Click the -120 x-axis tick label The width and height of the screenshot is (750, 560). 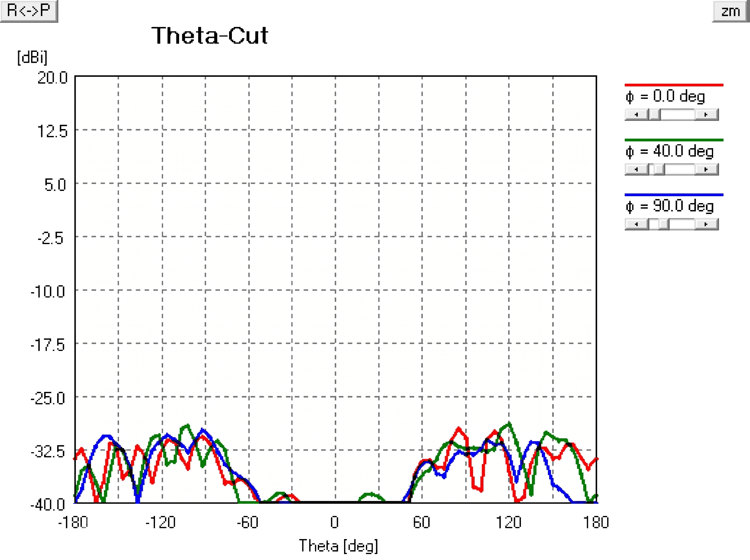coord(160,522)
